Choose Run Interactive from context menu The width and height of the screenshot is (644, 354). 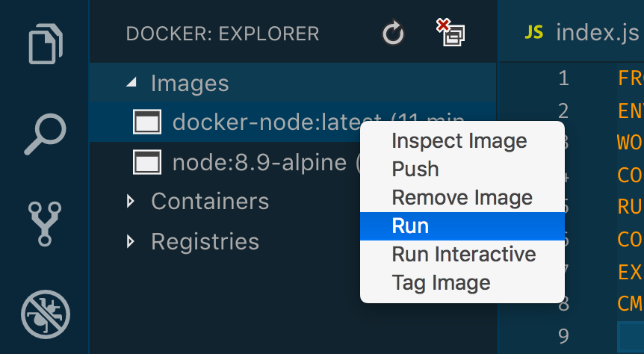462,255
